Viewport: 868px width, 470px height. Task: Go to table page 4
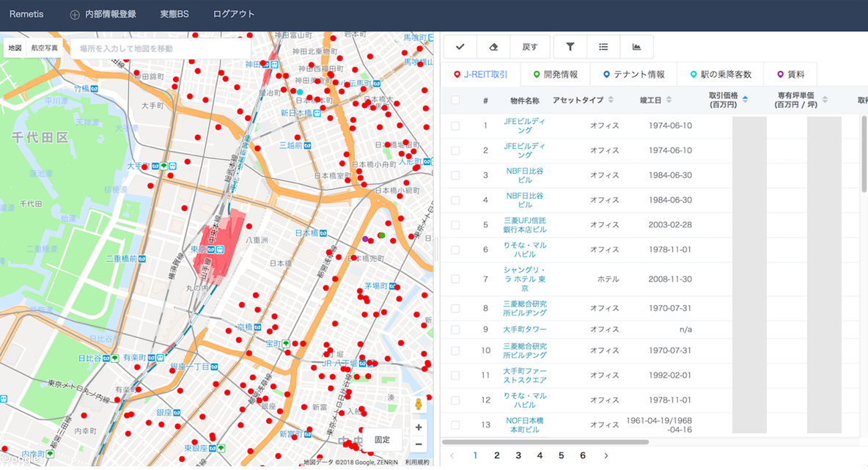[x=540, y=455]
